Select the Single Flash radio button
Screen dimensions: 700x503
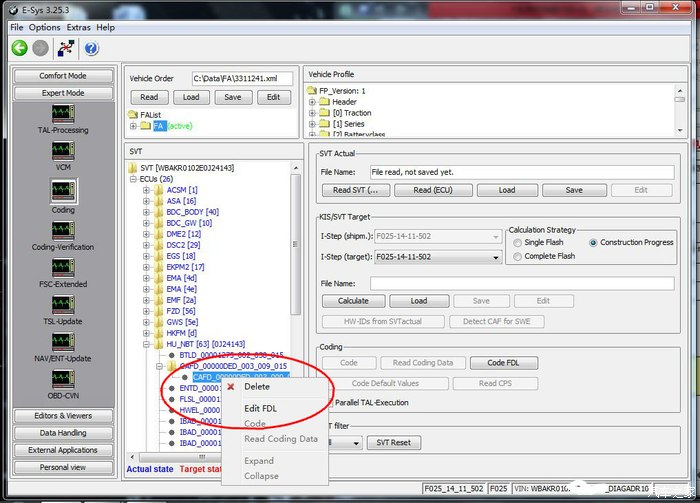517,243
